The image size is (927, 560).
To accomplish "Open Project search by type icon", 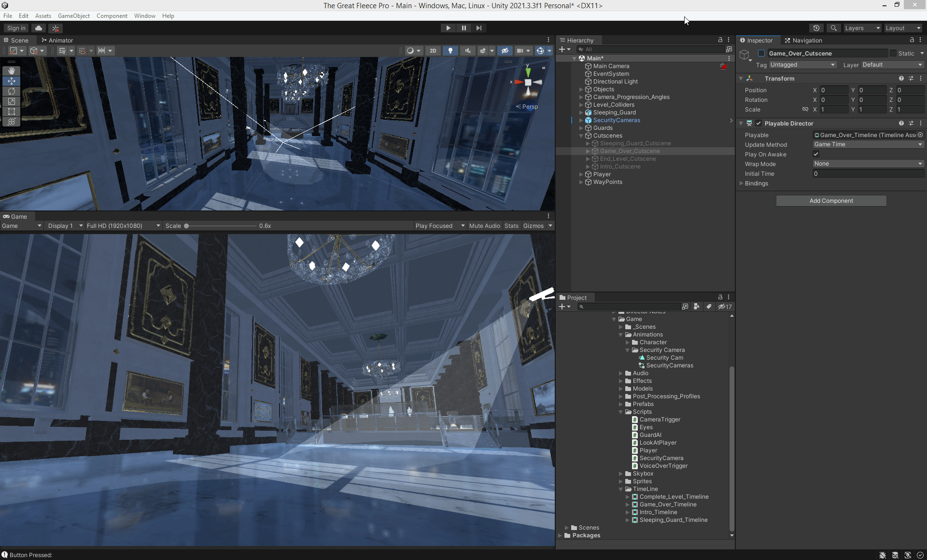I will (x=696, y=307).
